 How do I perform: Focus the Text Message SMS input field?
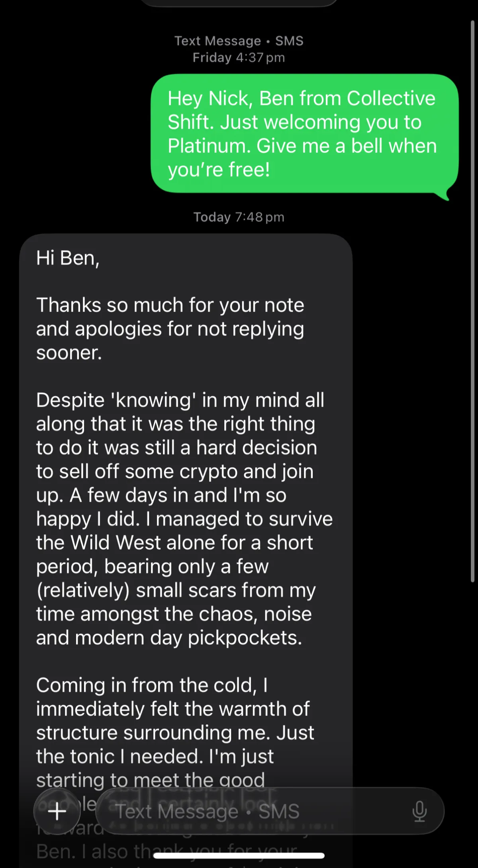point(255,811)
